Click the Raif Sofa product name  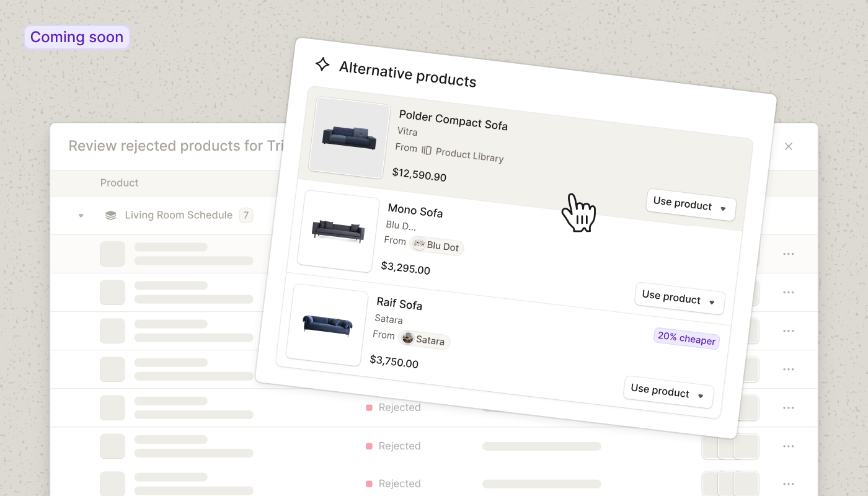point(400,303)
